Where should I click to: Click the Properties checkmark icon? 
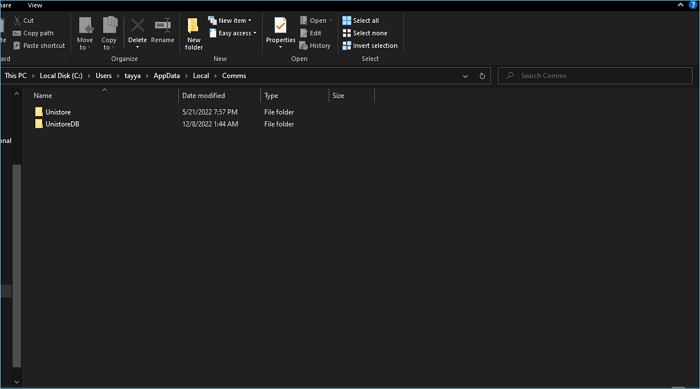click(x=280, y=25)
